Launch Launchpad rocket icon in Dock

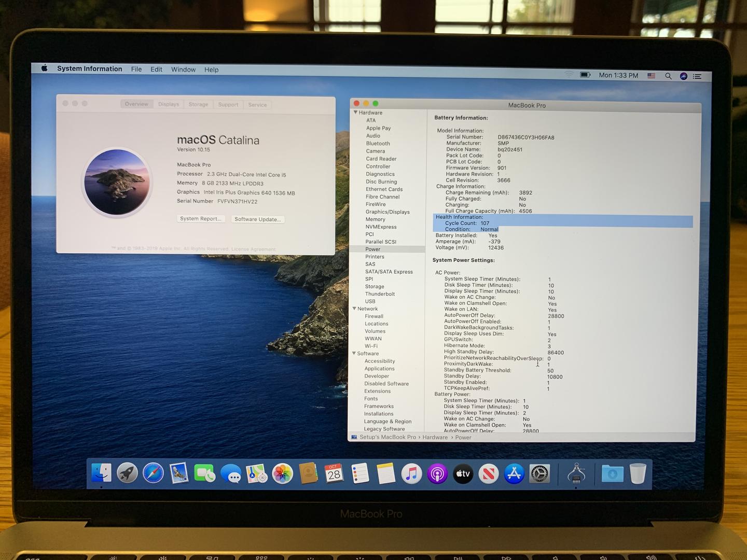[127, 473]
